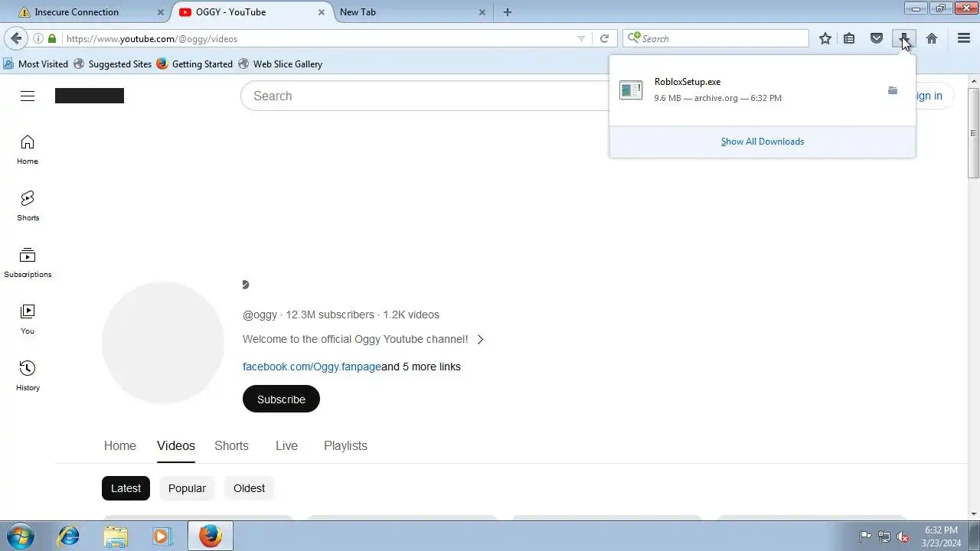
Task: Click the Oggy channel avatar placeholder
Action: (163, 343)
